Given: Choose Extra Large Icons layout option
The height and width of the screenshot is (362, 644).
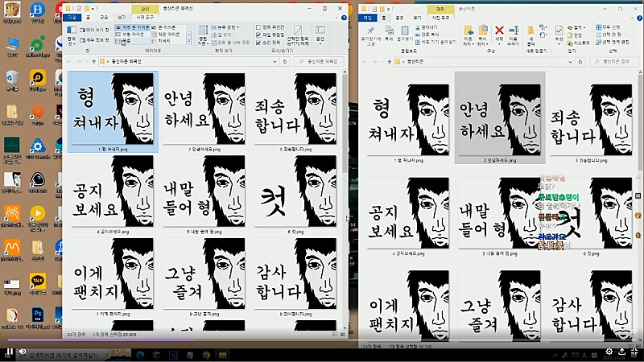Looking at the screenshot, I should [x=133, y=27].
